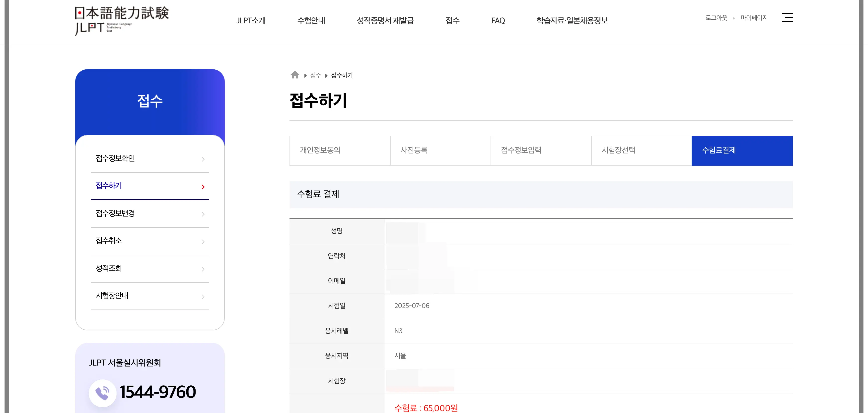Select 성적조회 in the sidebar
The width and height of the screenshot is (868, 413).
pos(108,269)
